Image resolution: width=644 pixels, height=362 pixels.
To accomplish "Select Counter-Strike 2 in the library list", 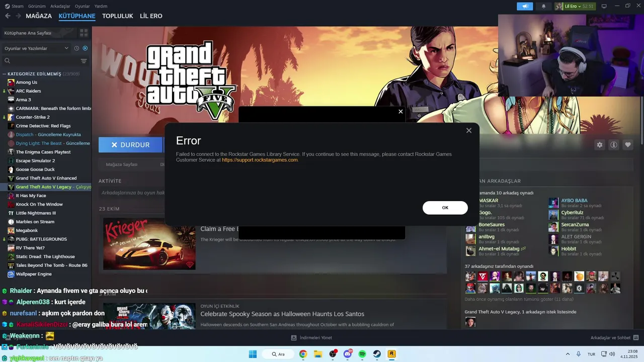I will click(33, 117).
